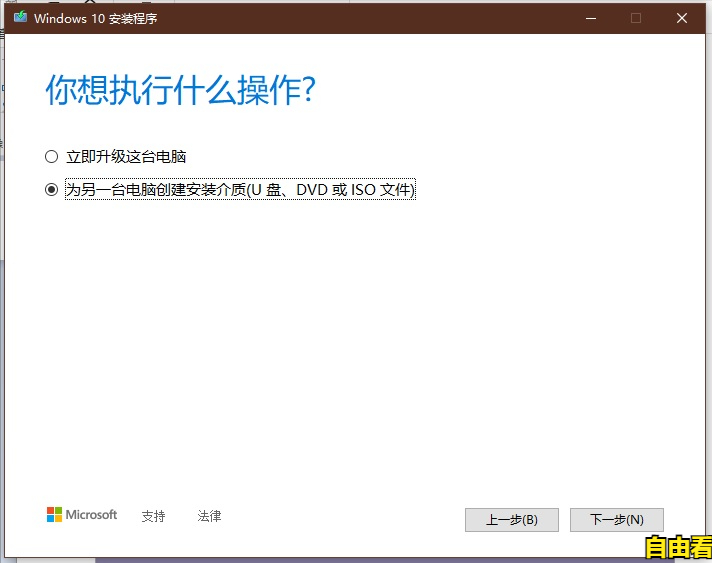The width and height of the screenshot is (712, 563).
Task: Open the 支持 link
Action: click(153, 516)
